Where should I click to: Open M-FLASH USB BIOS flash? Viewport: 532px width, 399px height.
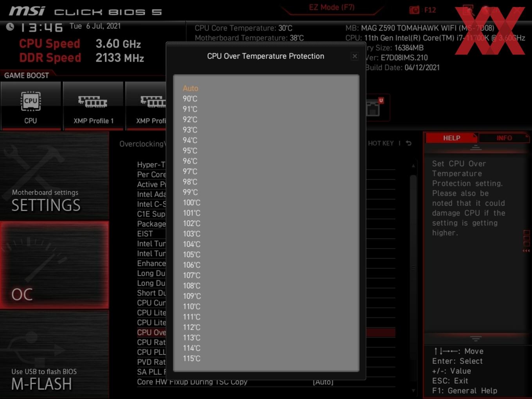click(x=54, y=355)
